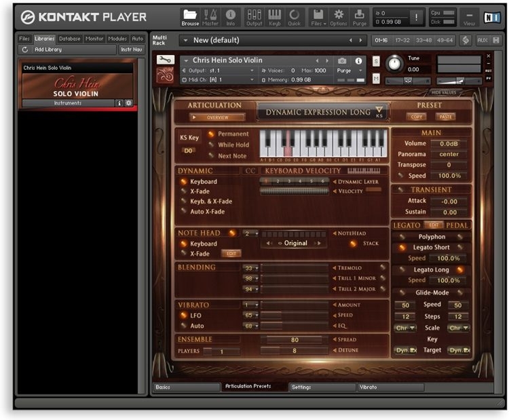Click the Instr Nav button
The image size is (509, 420).
pyautogui.click(x=132, y=50)
